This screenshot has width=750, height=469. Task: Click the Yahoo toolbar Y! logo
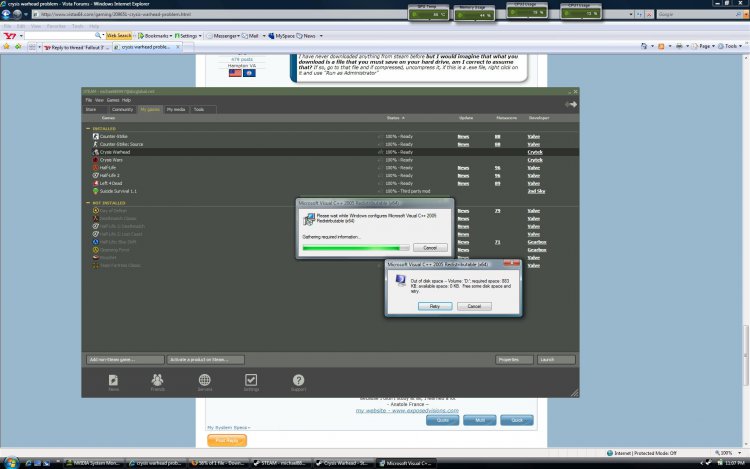10,36
